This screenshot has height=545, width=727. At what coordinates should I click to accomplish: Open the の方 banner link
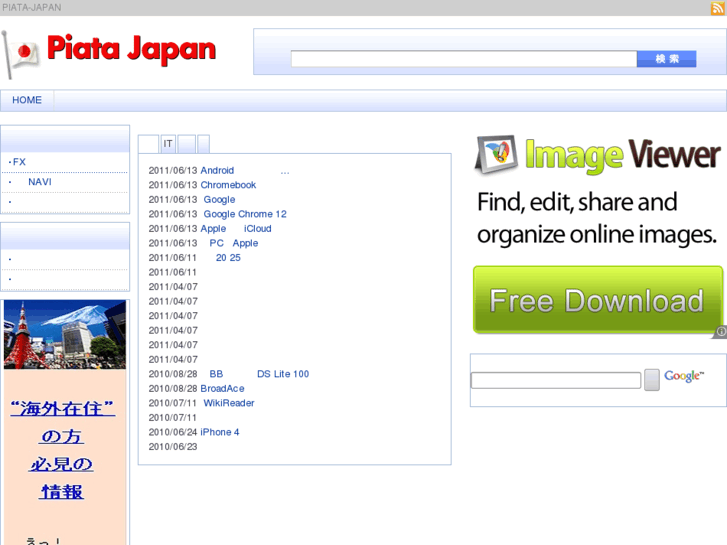[62, 436]
